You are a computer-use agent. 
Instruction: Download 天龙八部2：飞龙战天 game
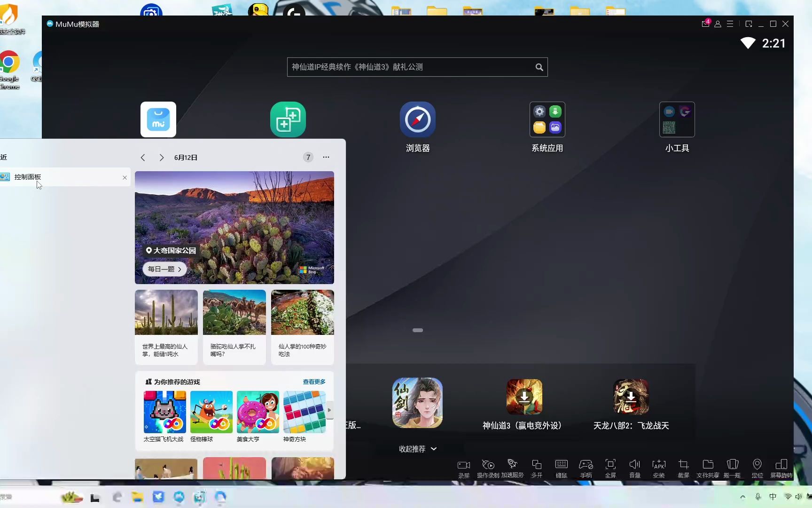tap(631, 397)
